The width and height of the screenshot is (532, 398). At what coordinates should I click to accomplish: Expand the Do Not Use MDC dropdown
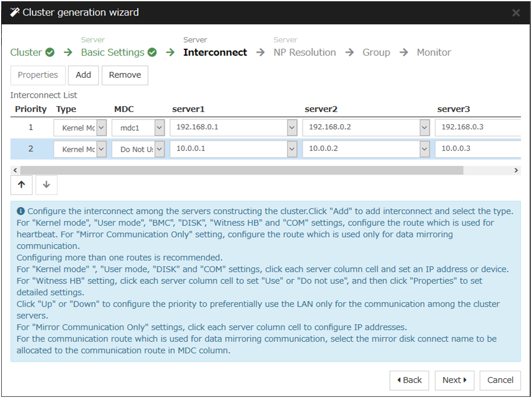click(160, 149)
